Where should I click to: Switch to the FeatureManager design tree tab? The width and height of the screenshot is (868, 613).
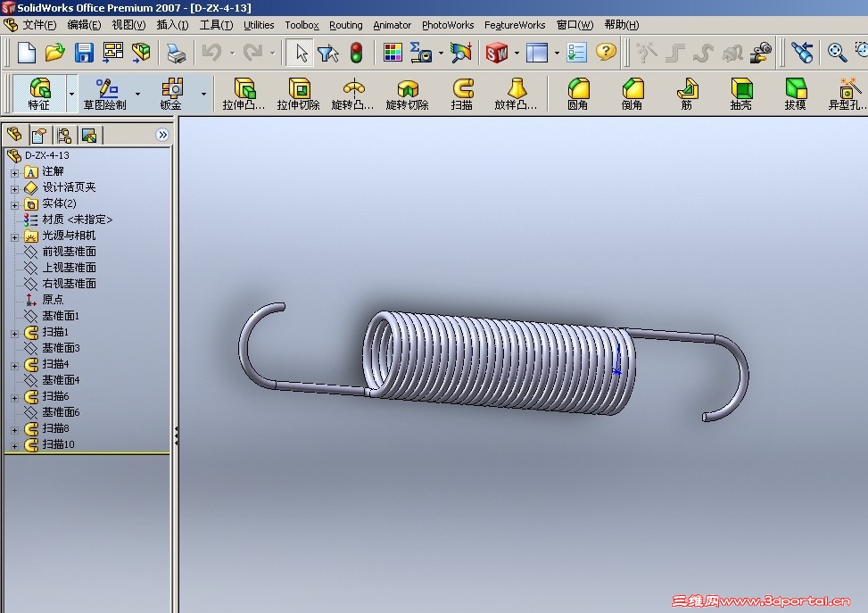(x=14, y=134)
